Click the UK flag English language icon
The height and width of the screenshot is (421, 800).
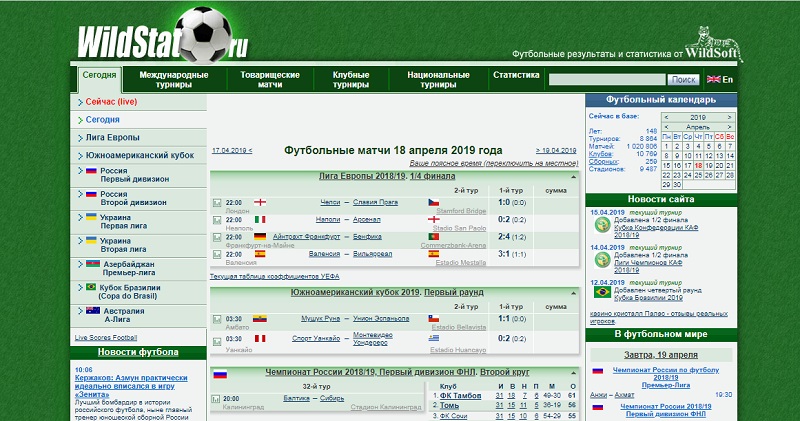(x=712, y=80)
